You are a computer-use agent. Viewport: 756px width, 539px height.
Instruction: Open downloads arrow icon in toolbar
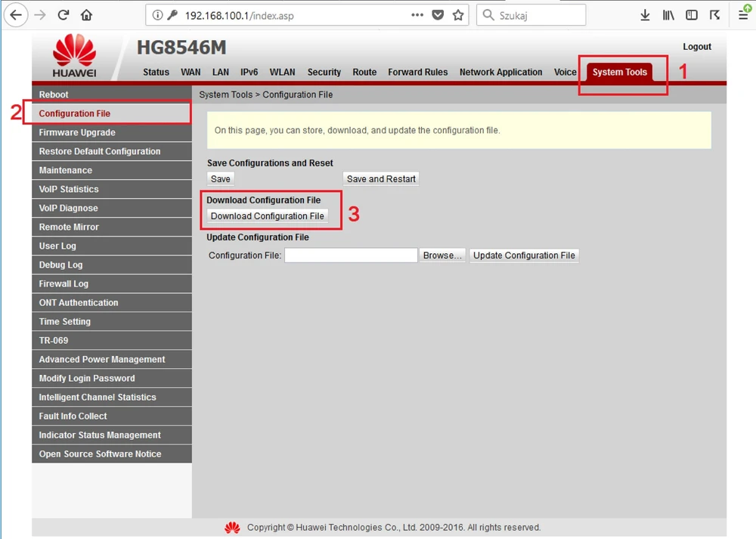pyautogui.click(x=645, y=15)
